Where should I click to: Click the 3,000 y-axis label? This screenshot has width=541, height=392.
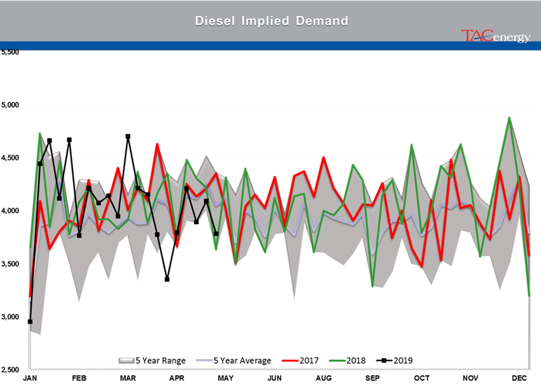(10, 317)
